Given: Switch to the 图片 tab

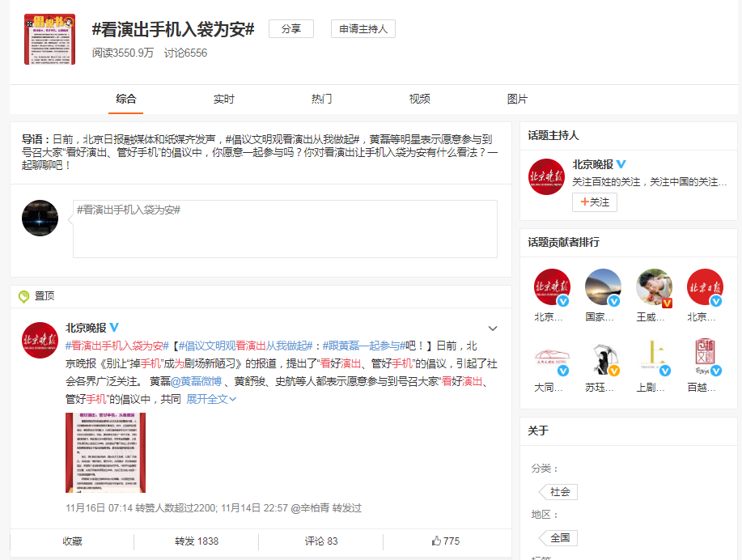Looking at the screenshot, I should [517, 99].
